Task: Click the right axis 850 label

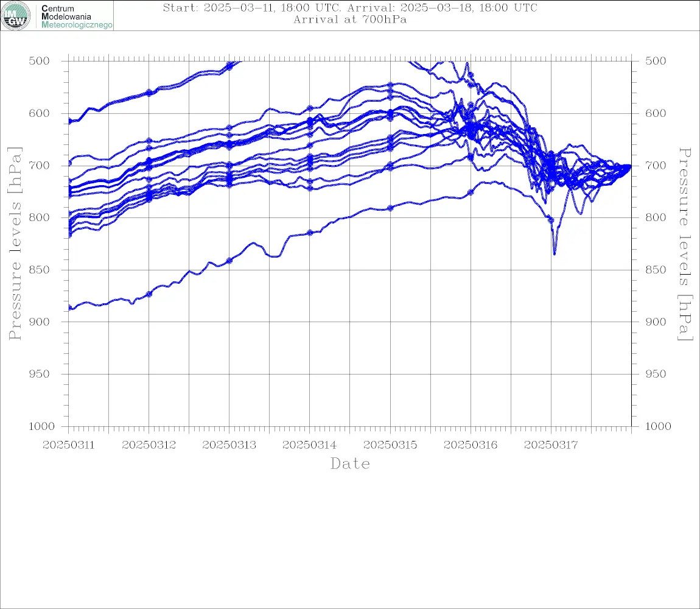Action: coord(656,269)
